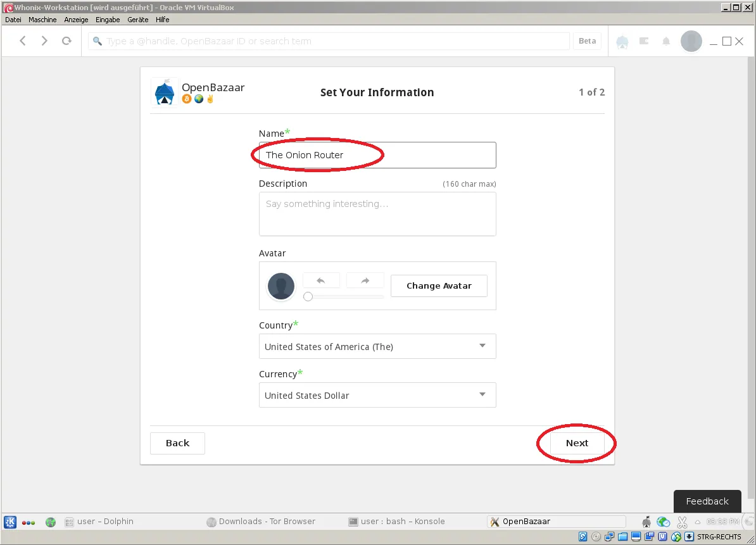Click the keyboard capture arrow icon
The height and width of the screenshot is (545, 756).
click(x=689, y=537)
